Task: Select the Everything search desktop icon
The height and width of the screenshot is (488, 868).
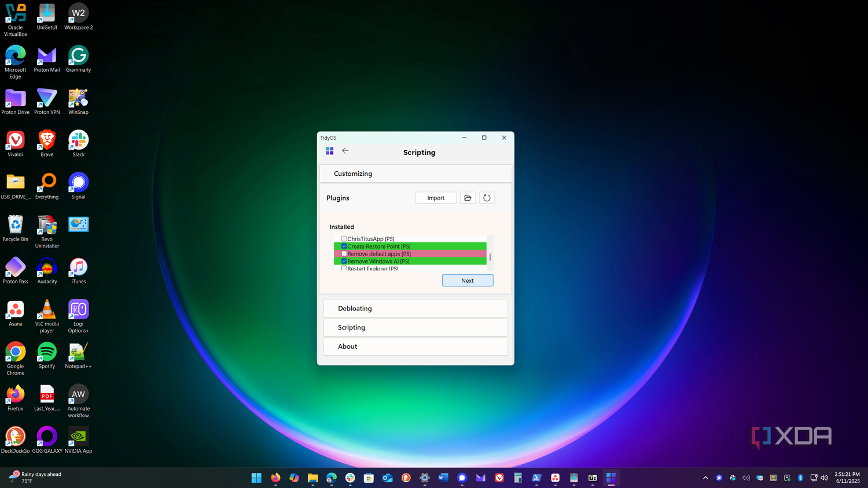Action: pos(47,186)
